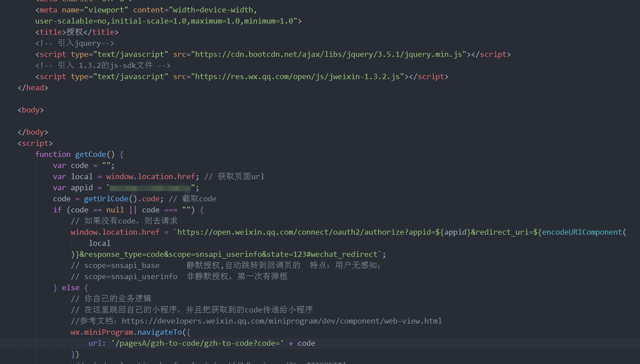Click 'response_type=code' in the template string
Screen dimensions: 640x364
124,254
